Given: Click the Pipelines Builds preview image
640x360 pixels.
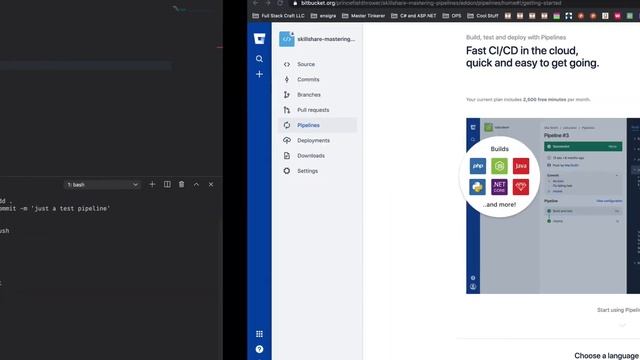Looking at the screenshot, I should pos(553,206).
